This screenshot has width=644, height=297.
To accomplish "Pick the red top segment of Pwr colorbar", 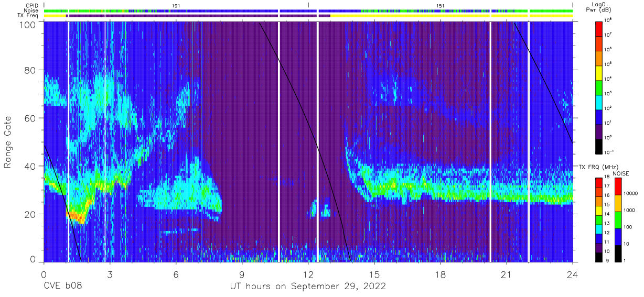I will pos(599,28).
